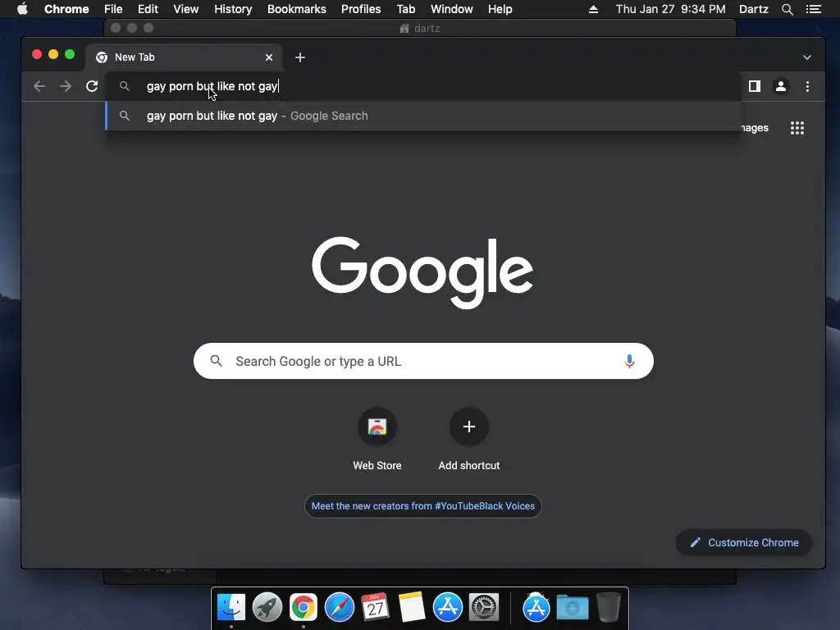Choose the Google Search suggestion row
The image size is (840, 630).
point(423,116)
